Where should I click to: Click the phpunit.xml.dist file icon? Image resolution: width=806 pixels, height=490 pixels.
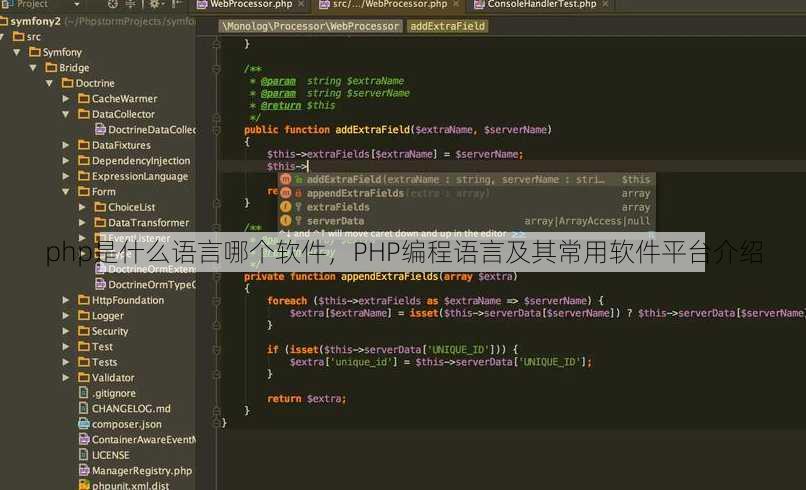[x=84, y=485]
